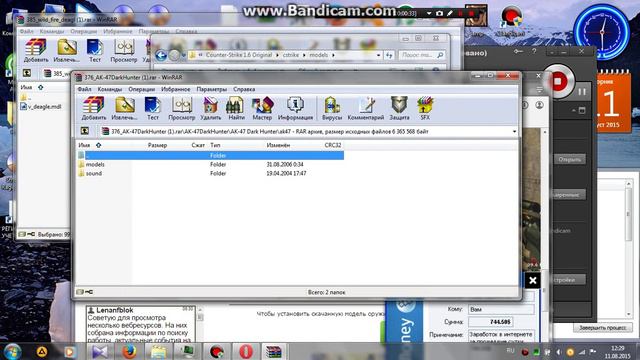Click the Извлечь (Extract) icon in front WinRAR

(x=124, y=109)
